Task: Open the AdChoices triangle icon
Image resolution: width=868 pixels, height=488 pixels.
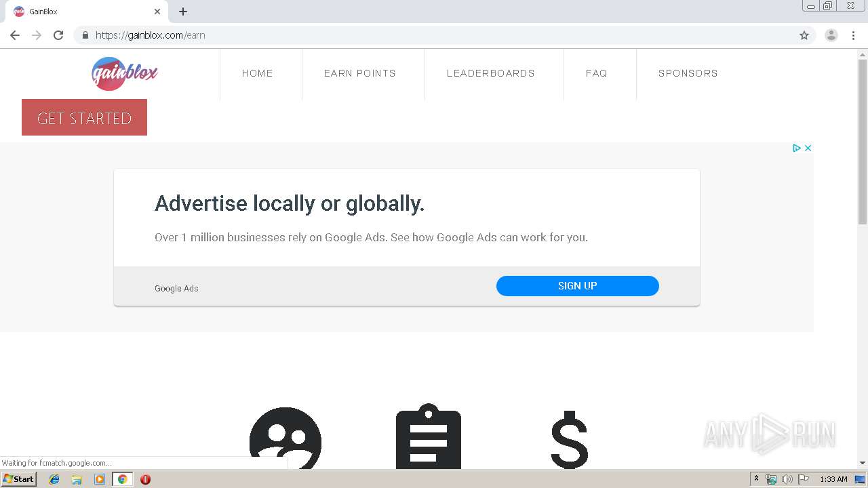Action: (x=797, y=148)
